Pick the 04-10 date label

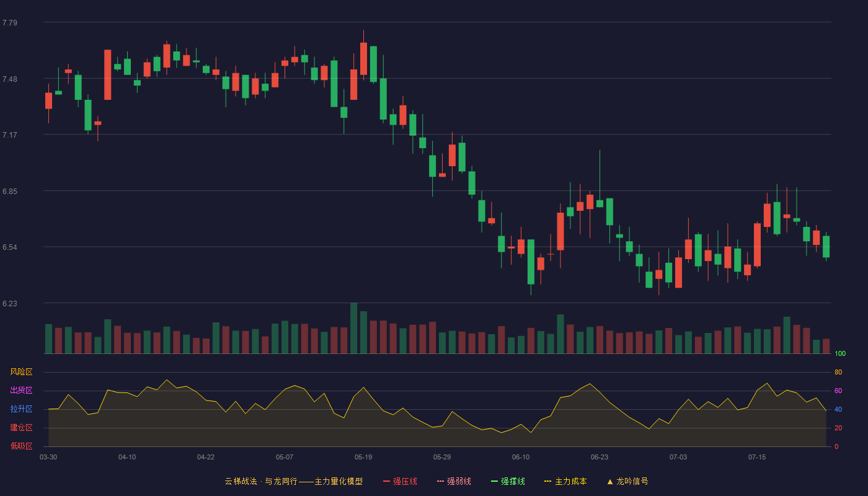pos(127,457)
